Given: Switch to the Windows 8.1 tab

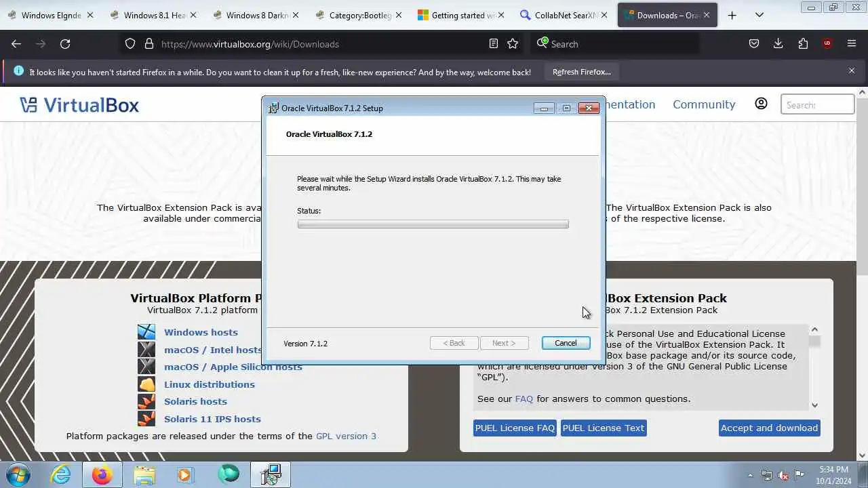Looking at the screenshot, I should click(x=155, y=15).
